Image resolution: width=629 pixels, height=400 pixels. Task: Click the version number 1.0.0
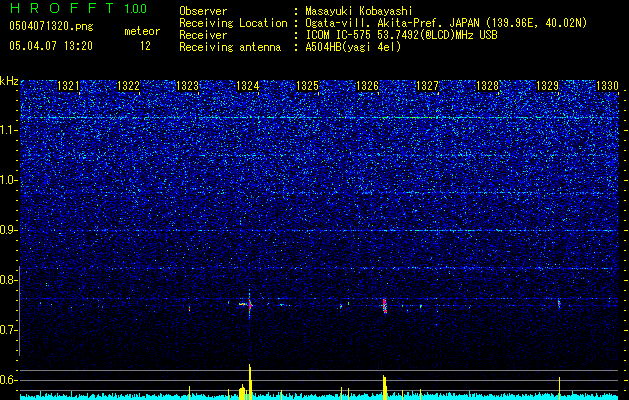click(x=136, y=8)
